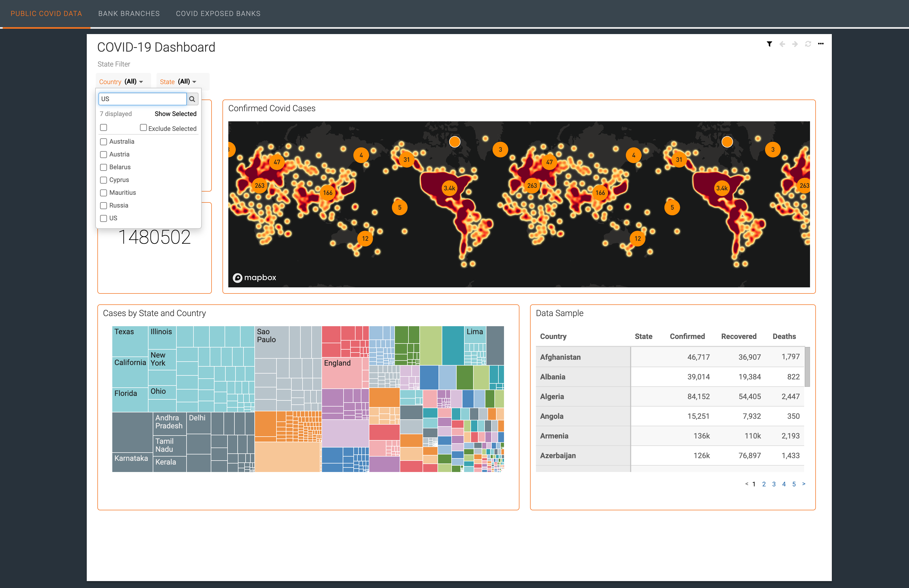Viewport: 909px width, 588px height.
Task: Click the Show Selected link
Action: point(176,113)
